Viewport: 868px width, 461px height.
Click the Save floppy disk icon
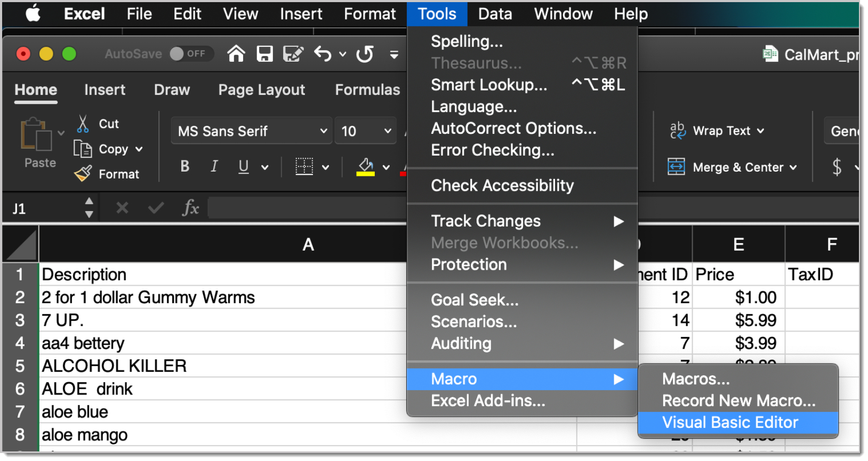[x=264, y=54]
